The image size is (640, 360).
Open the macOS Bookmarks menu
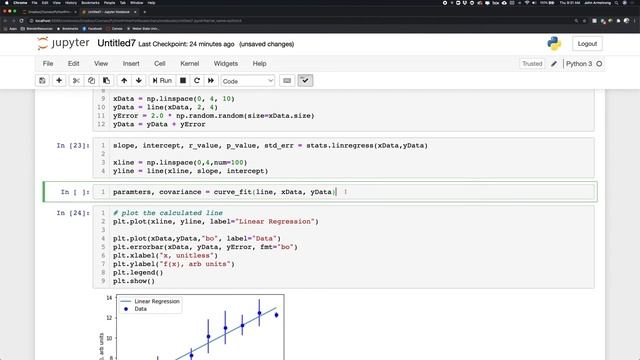(x=90, y=2)
